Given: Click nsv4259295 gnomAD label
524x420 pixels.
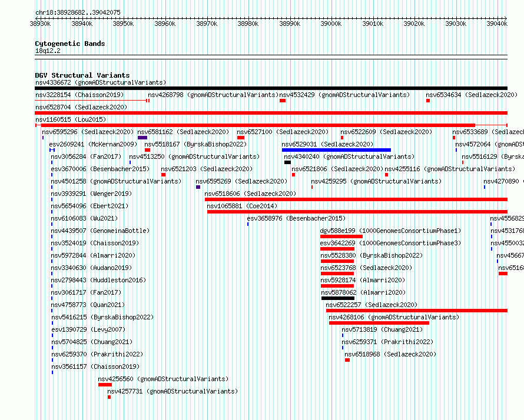Looking at the screenshot, I should pos(376,181).
